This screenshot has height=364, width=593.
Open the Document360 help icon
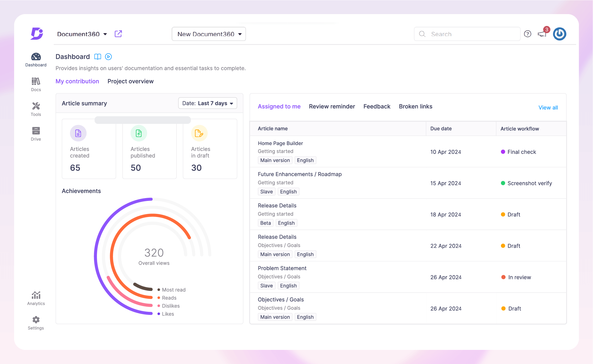point(527,34)
